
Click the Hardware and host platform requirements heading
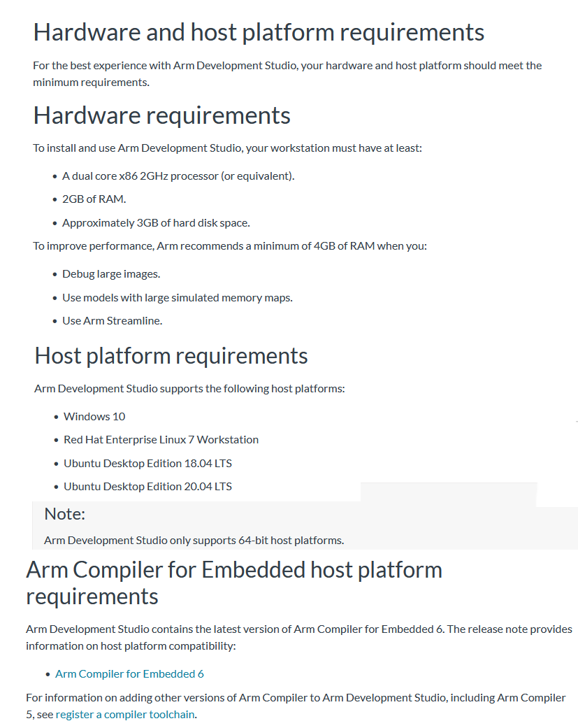pyautogui.click(x=259, y=33)
